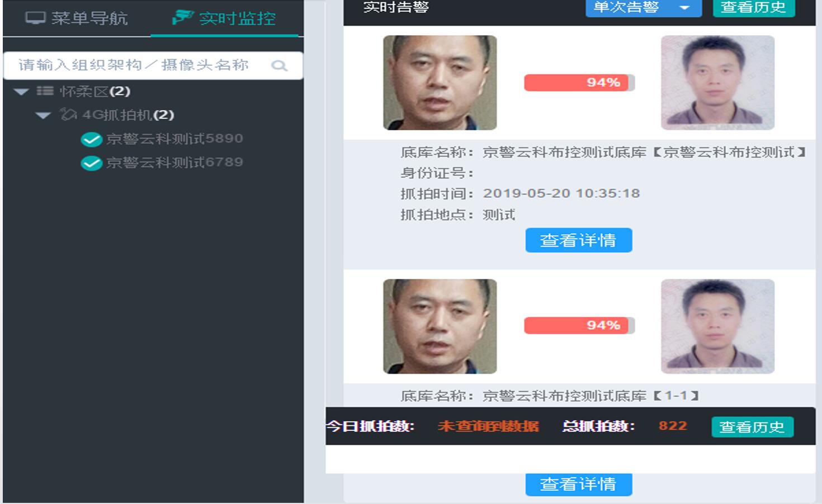Image resolution: width=822 pixels, height=504 pixels.
Task: Toggle the 京警云科测试5890 camera checkbox
Action: [91, 139]
